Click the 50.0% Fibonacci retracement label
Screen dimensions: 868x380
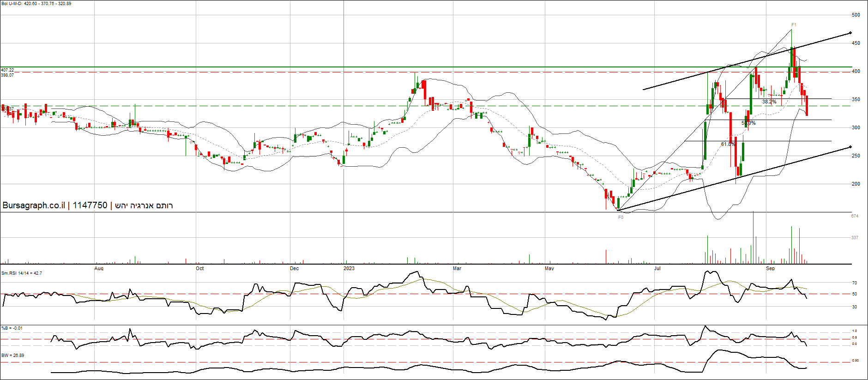[x=748, y=123]
